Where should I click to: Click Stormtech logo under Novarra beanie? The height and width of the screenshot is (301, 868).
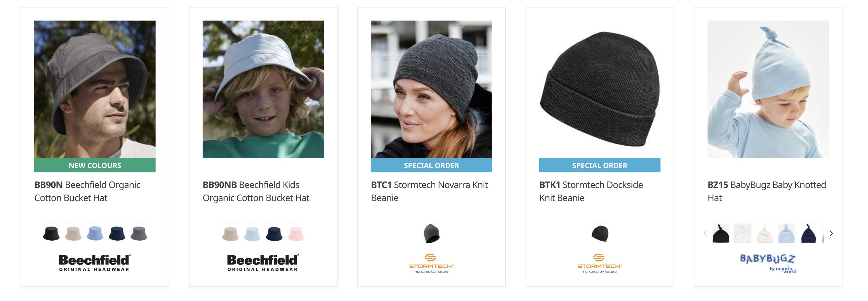(432, 263)
